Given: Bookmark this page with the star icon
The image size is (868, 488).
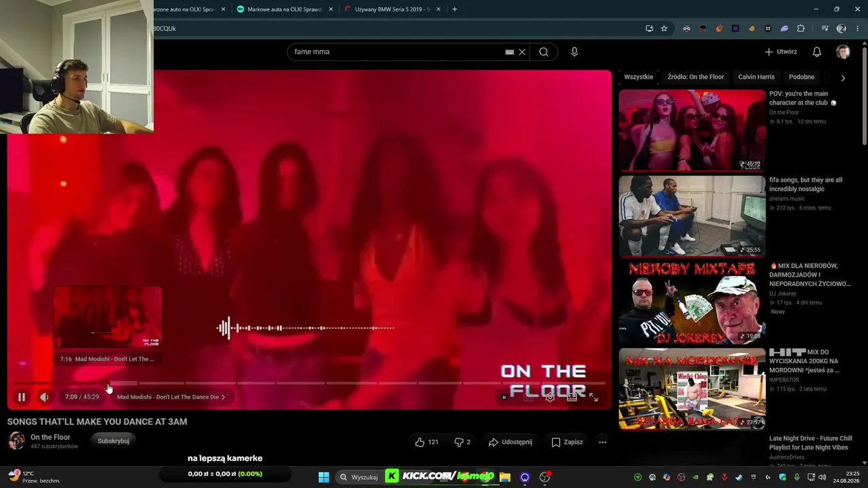Looking at the screenshot, I should click(x=664, y=28).
